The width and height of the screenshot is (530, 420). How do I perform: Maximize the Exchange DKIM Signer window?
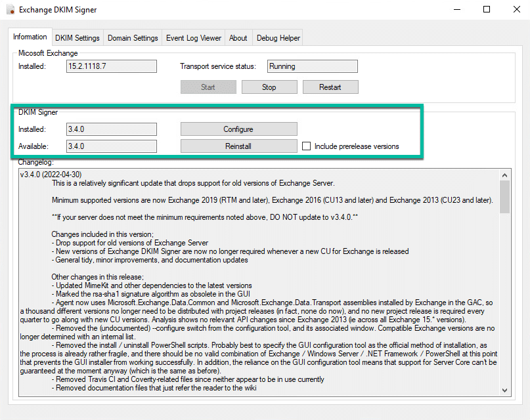pyautogui.click(x=487, y=9)
